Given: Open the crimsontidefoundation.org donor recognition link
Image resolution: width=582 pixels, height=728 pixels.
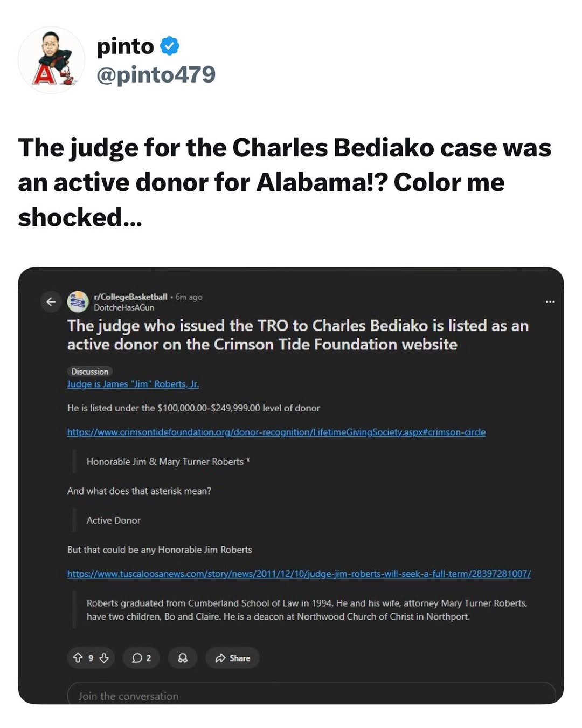Looking at the screenshot, I should point(276,432).
